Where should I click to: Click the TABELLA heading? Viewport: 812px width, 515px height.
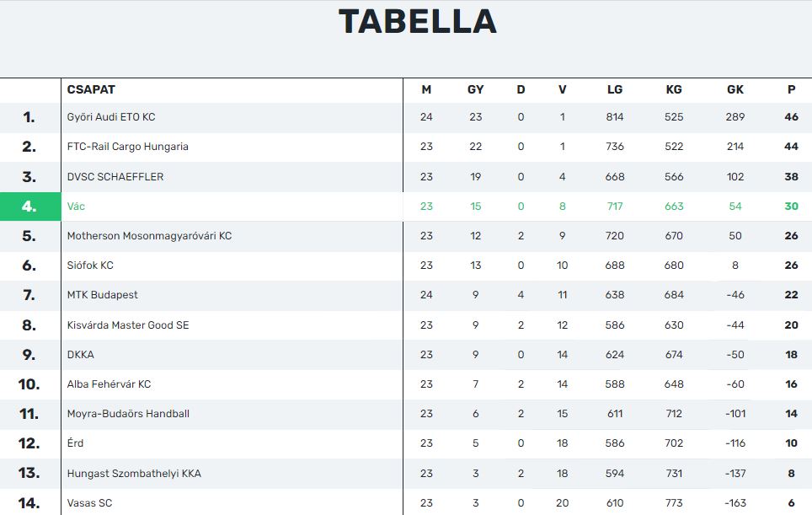(x=418, y=21)
